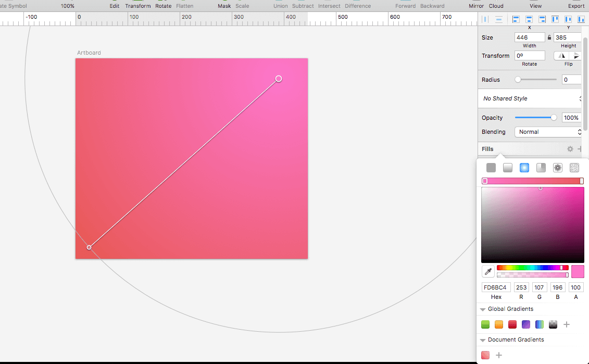Viewport: 589px width, 364px height.
Task: Select the bottom-left gradient endpoint handle
Action: 89,247
